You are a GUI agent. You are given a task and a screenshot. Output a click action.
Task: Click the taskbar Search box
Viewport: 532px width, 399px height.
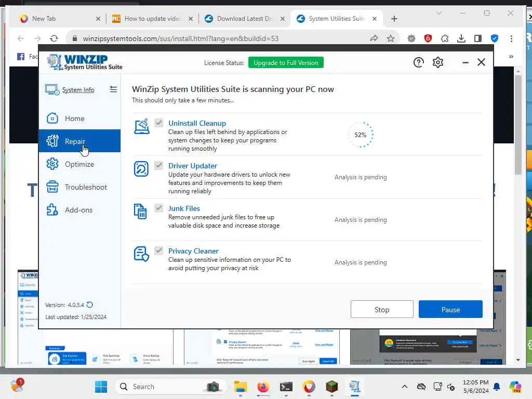170,387
